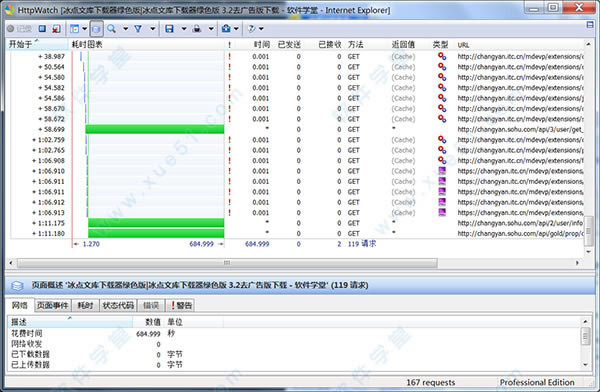Screen dimensions: 600x392
Task: Click the type icon for the +58.672 row
Action: click(442, 119)
